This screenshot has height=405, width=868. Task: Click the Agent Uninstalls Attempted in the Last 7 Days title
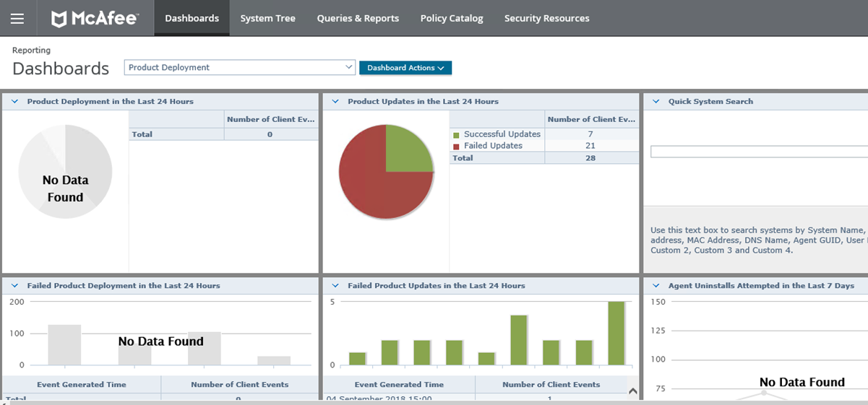(761, 286)
